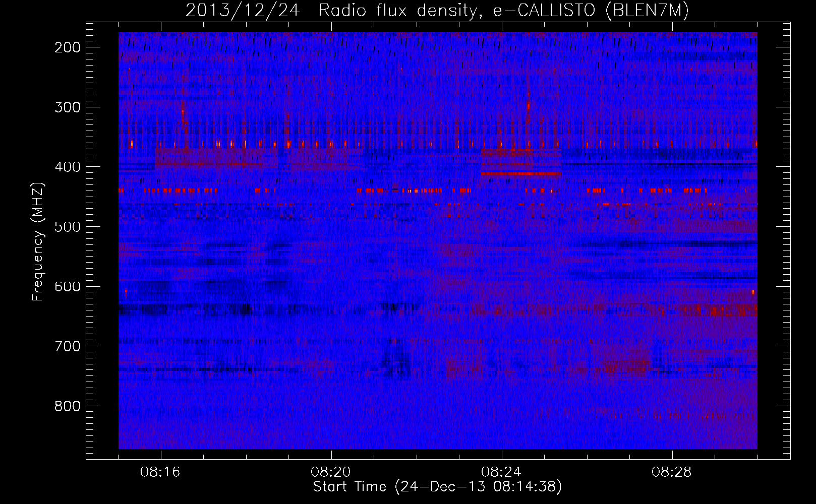Click the 500 frequency tick label
Screen dimensions: 816x504
[68, 227]
